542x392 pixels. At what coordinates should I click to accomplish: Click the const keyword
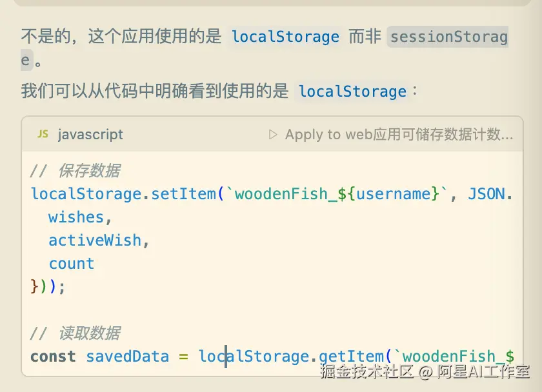point(53,357)
